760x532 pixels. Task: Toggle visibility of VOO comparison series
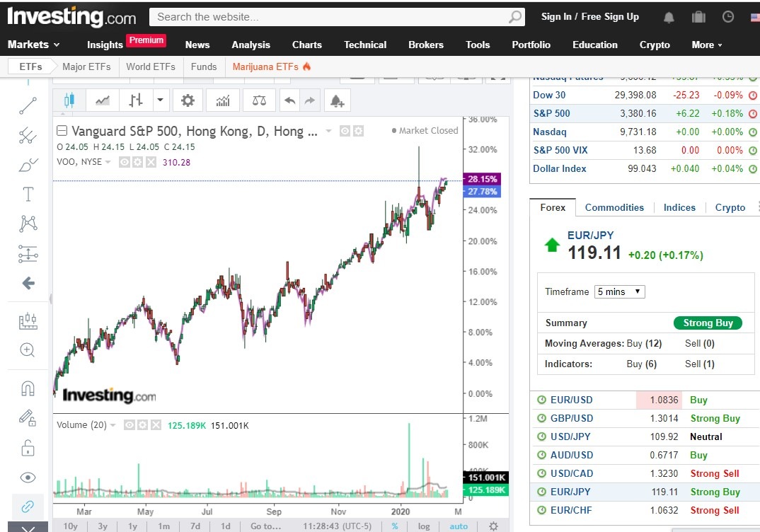(x=124, y=162)
